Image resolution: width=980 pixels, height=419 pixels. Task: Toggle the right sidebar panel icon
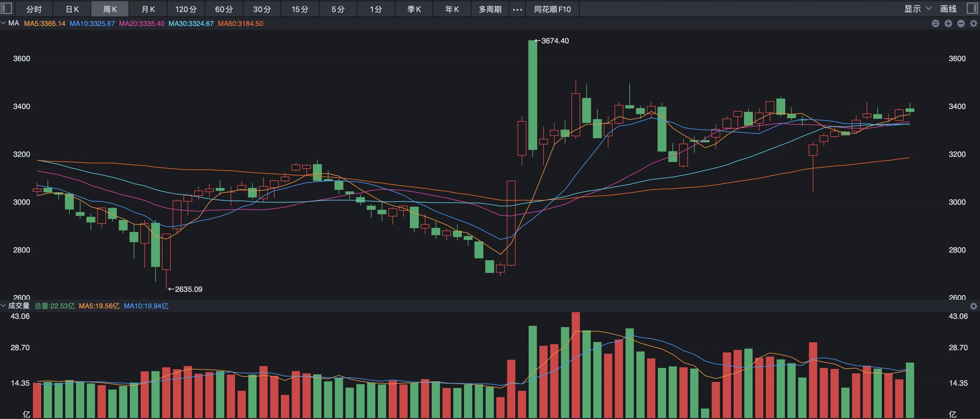pyautogui.click(x=972, y=8)
